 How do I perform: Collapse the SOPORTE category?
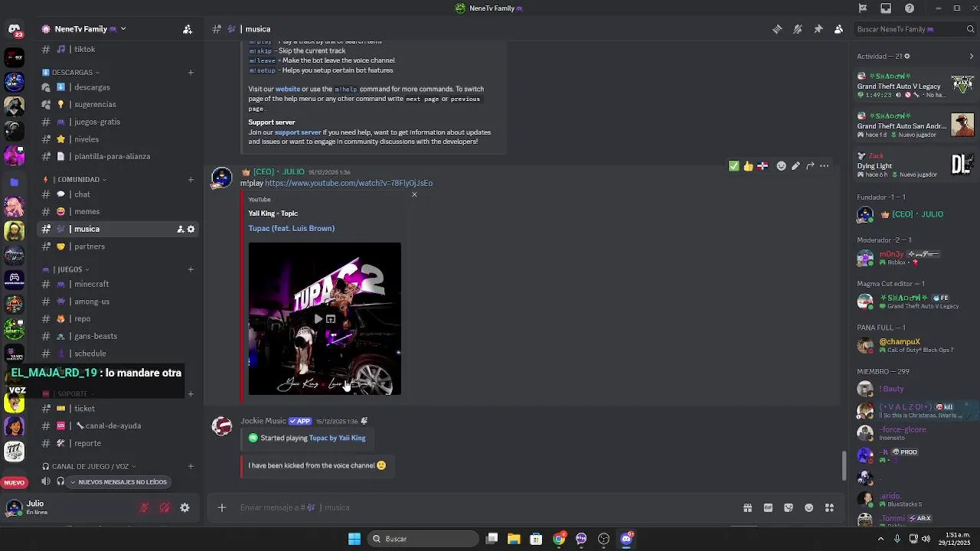[69, 393]
